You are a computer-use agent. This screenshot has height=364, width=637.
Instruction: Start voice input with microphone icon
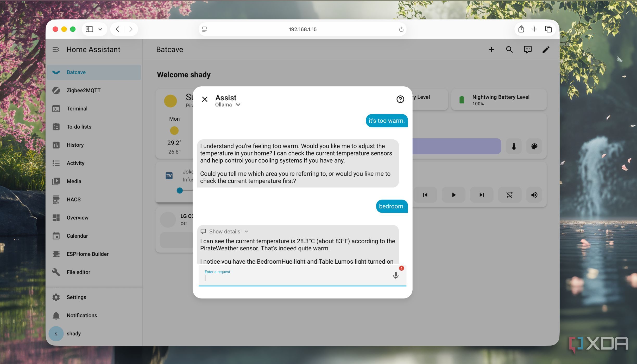coord(396,276)
